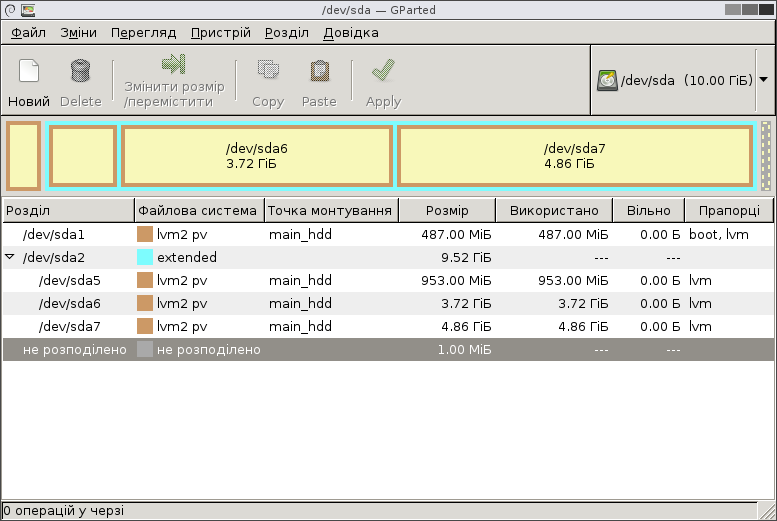The width and height of the screenshot is (777, 521).
Task: Open the Розділ menu
Action: [287, 32]
